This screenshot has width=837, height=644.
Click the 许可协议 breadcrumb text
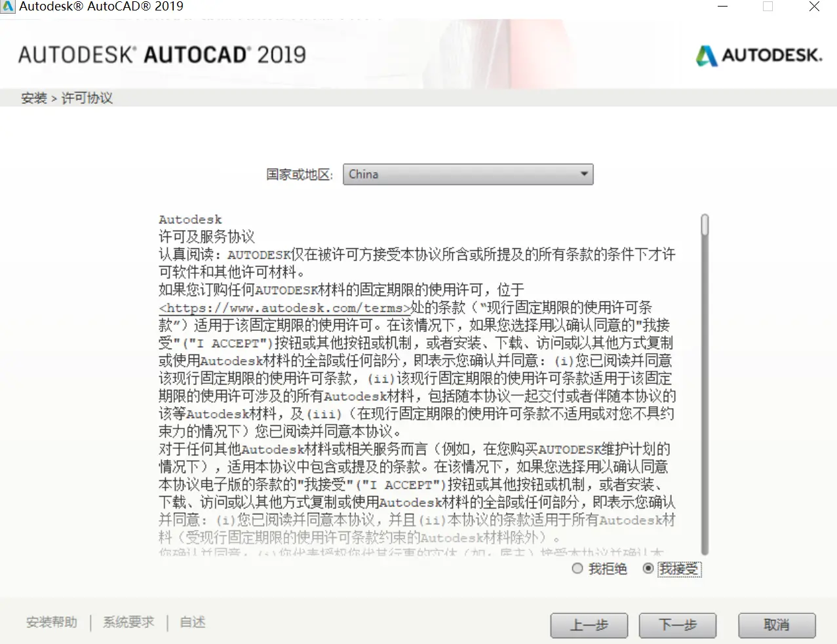(87, 98)
